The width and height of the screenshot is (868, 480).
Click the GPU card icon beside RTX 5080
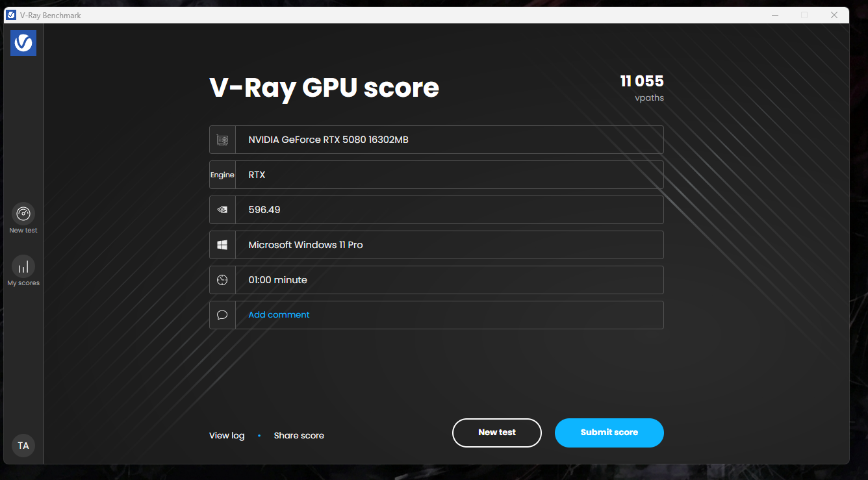[222, 140]
